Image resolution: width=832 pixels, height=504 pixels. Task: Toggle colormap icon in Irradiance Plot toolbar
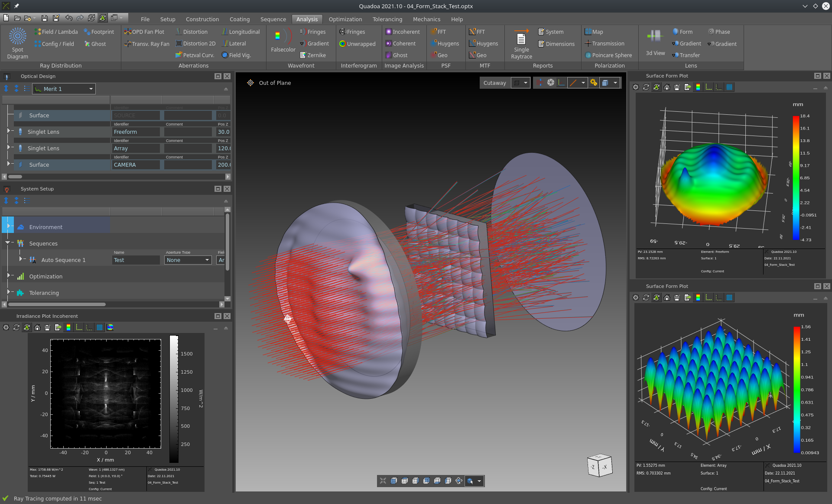68,327
